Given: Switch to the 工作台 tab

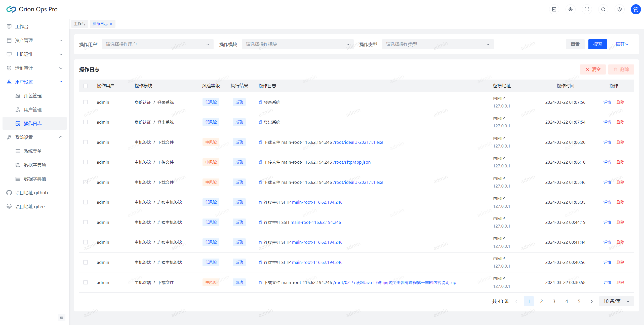Looking at the screenshot, I should tap(79, 24).
